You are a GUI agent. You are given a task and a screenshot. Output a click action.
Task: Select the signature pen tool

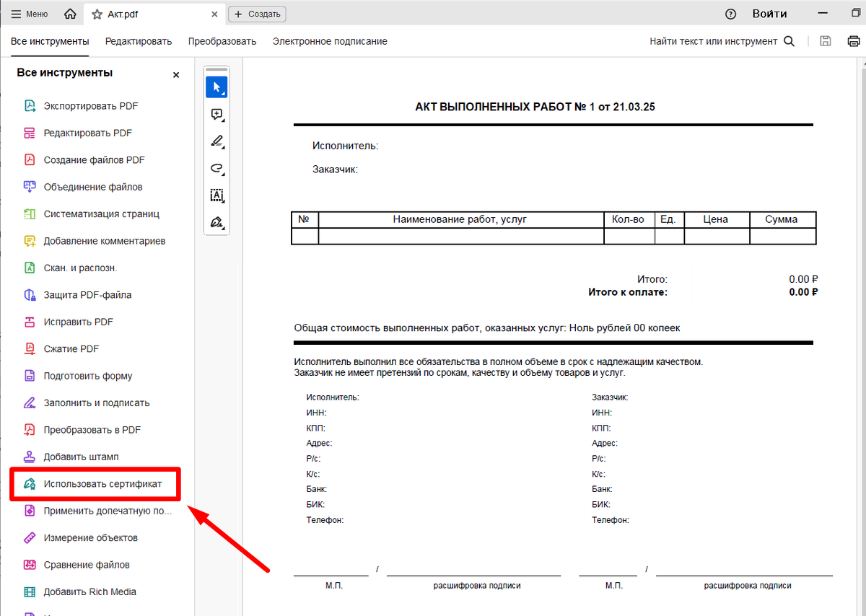click(216, 221)
